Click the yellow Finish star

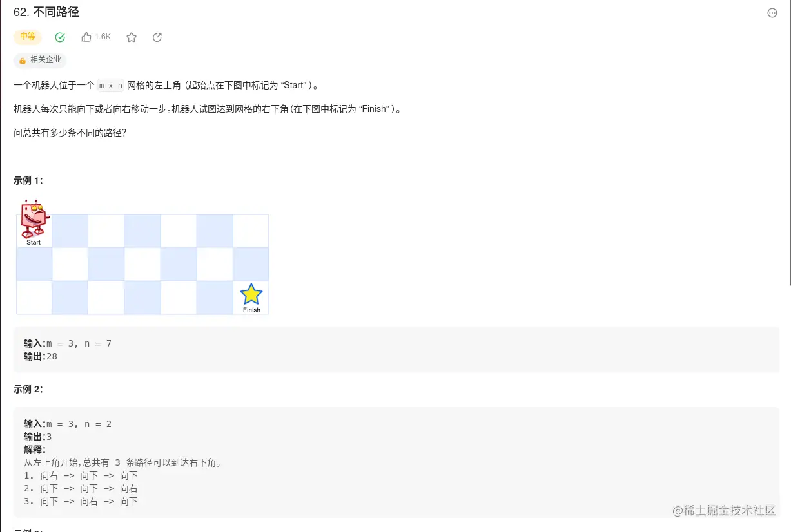[x=251, y=294]
